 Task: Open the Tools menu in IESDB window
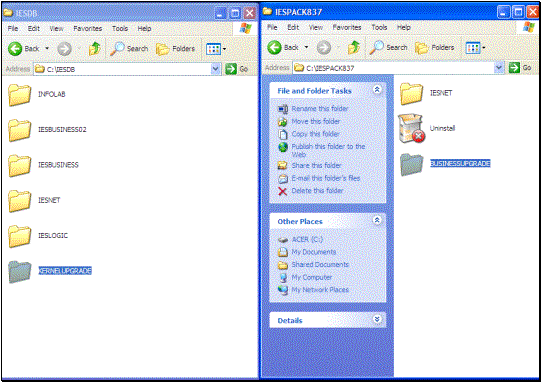point(120,29)
